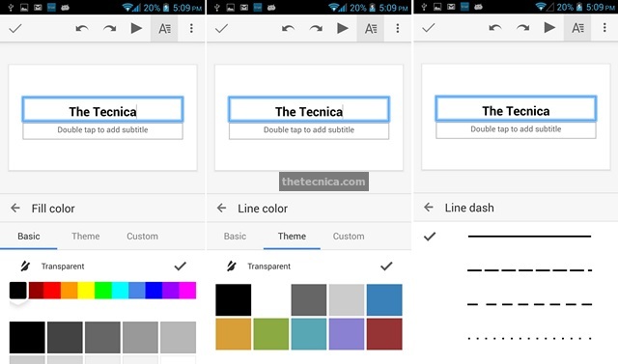Viewport: 618px width, 364px height.
Task: Choose large black swatch in Fill color grid
Action: [27, 337]
